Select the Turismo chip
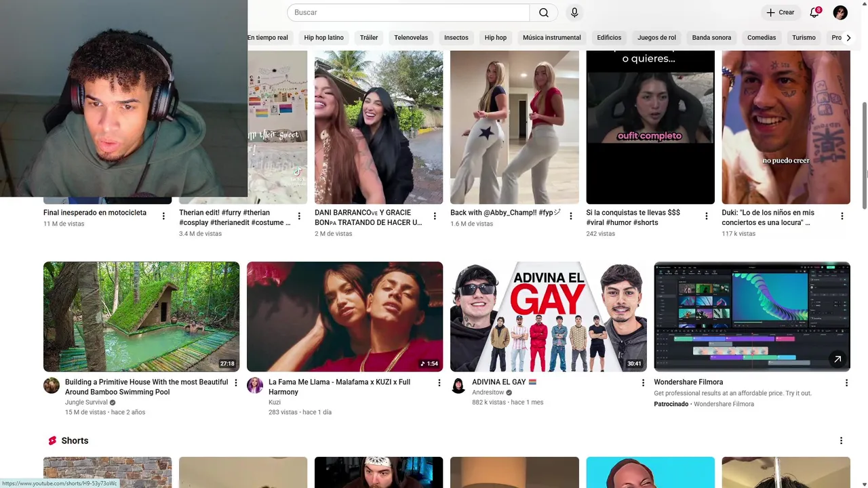Image resolution: width=868 pixels, height=488 pixels. 804,37
